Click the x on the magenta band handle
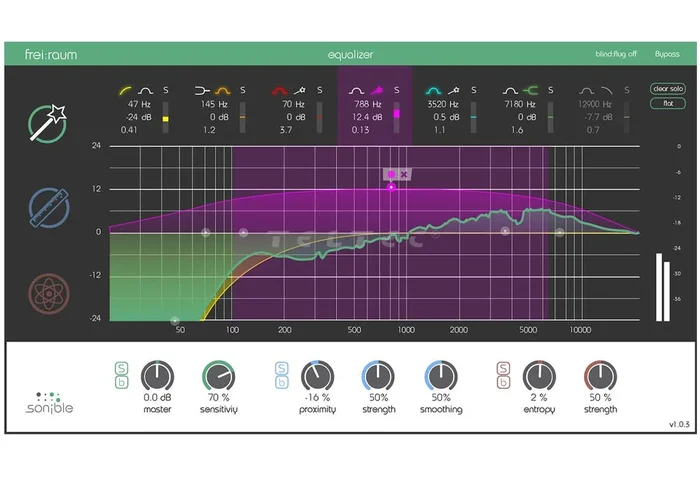 tap(404, 175)
